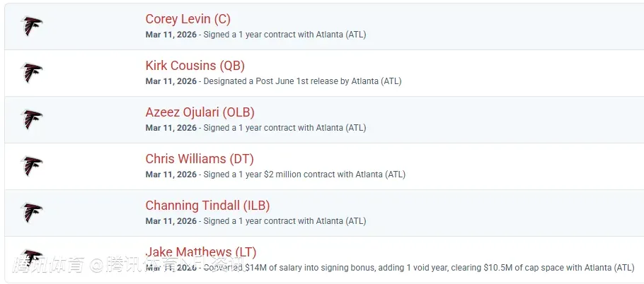
Task: Click Channing Tindall's 1 year contract text
Action: pos(284,221)
